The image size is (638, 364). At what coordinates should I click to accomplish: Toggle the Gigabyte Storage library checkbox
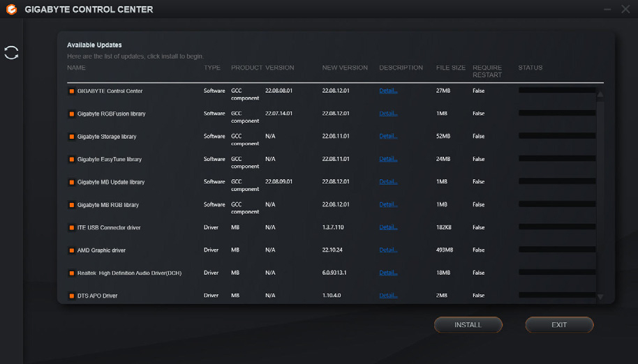pyautogui.click(x=71, y=137)
